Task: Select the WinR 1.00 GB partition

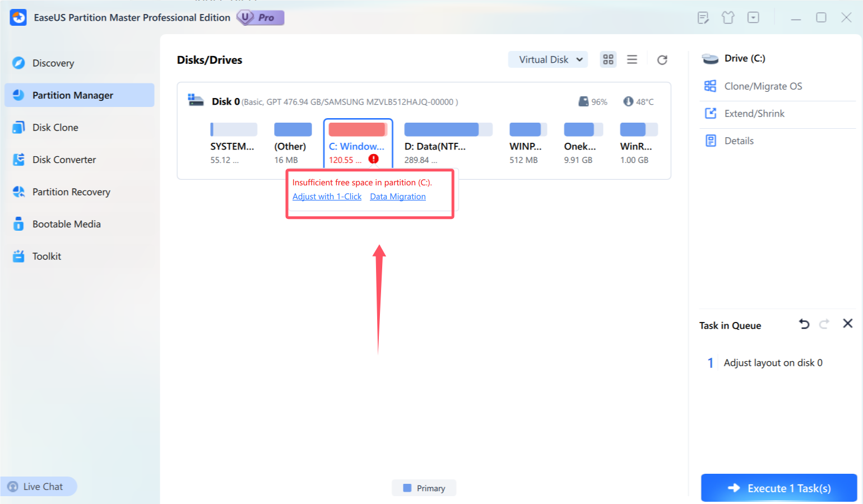Action: click(x=638, y=144)
